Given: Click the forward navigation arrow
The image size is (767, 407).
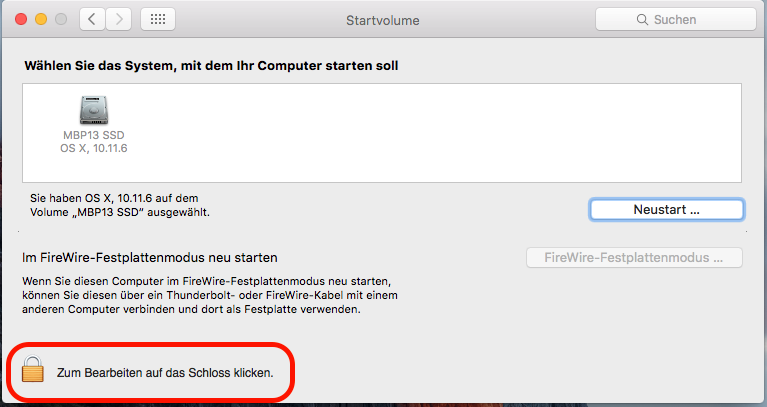Looking at the screenshot, I should click(118, 19).
